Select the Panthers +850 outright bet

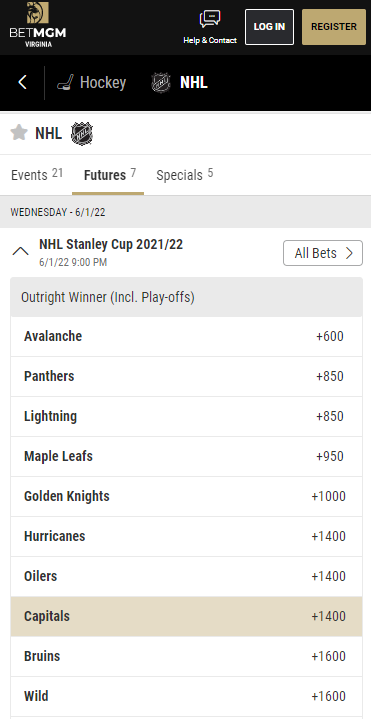pyautogui.click(x=186, y=376)
